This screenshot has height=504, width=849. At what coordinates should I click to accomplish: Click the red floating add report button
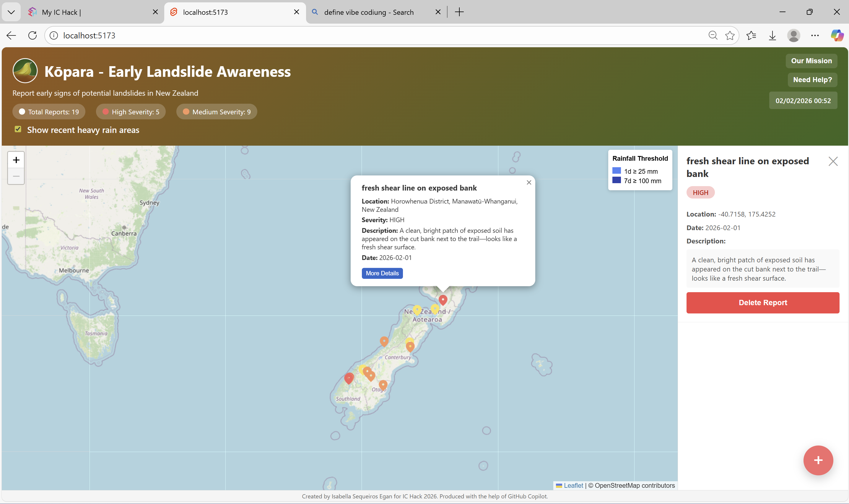818,460
